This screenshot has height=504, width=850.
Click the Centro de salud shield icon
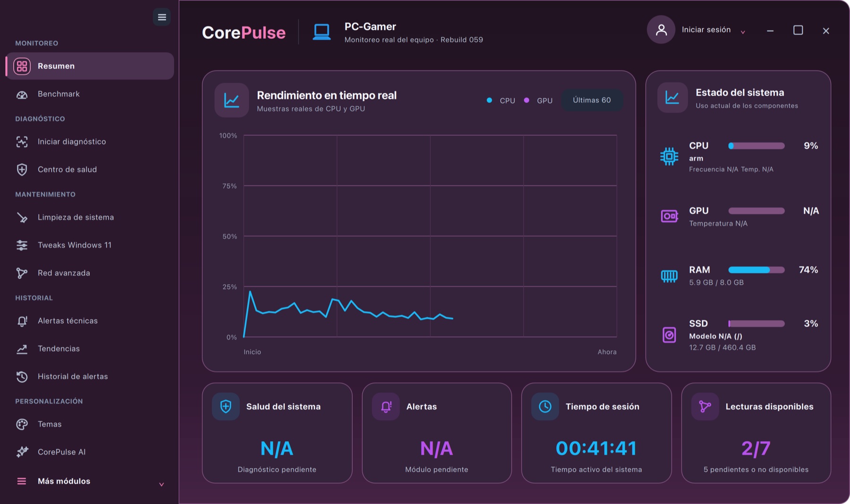[22, 169]
